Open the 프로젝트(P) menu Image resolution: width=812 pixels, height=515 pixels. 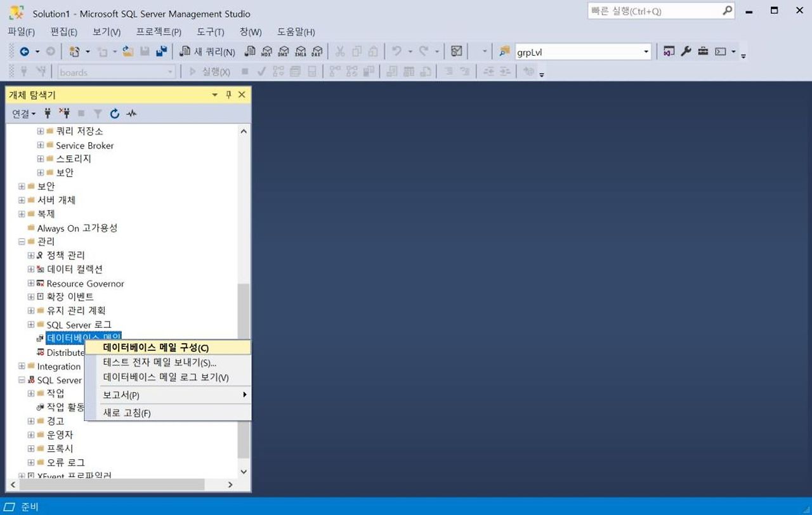click(159, 32)
